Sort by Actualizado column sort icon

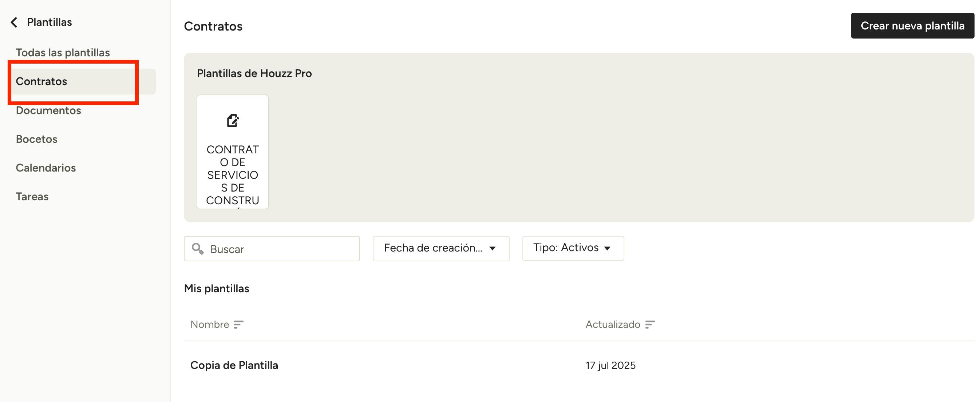pyautogui.click(x=650, y=325)
